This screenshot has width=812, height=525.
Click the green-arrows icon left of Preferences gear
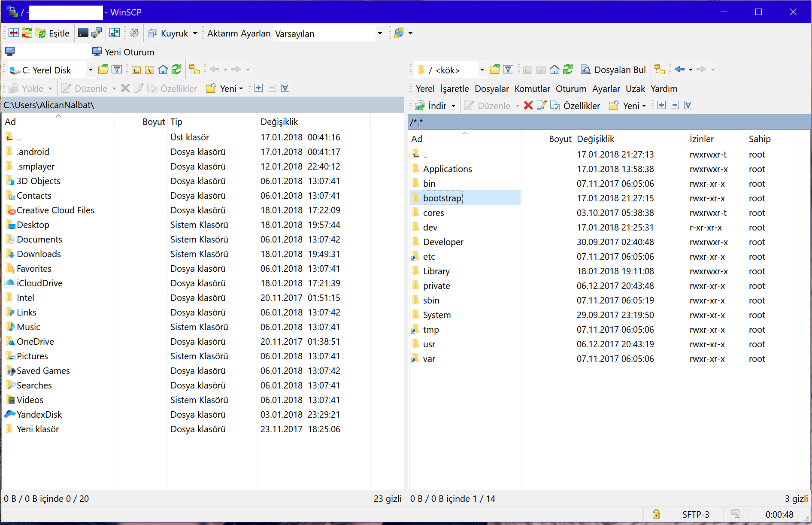click(115, 33)
